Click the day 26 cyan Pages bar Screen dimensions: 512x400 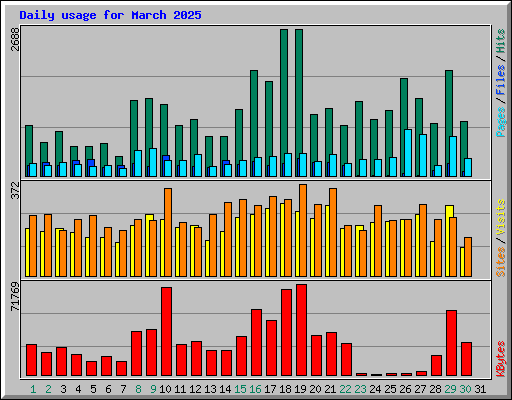[408, 153]
